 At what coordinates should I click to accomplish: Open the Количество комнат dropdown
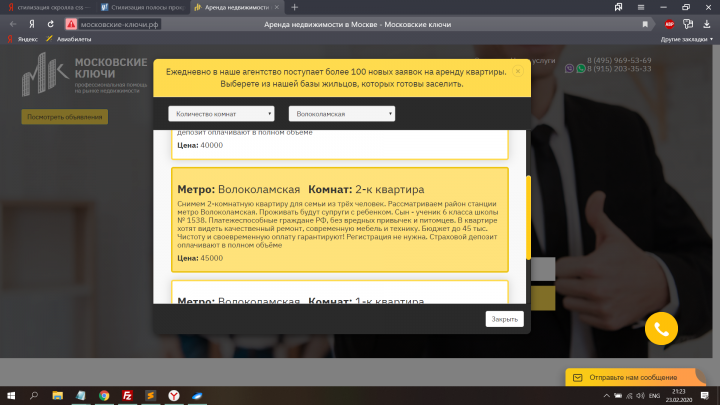pyautogui.click(x=221, y=114)
